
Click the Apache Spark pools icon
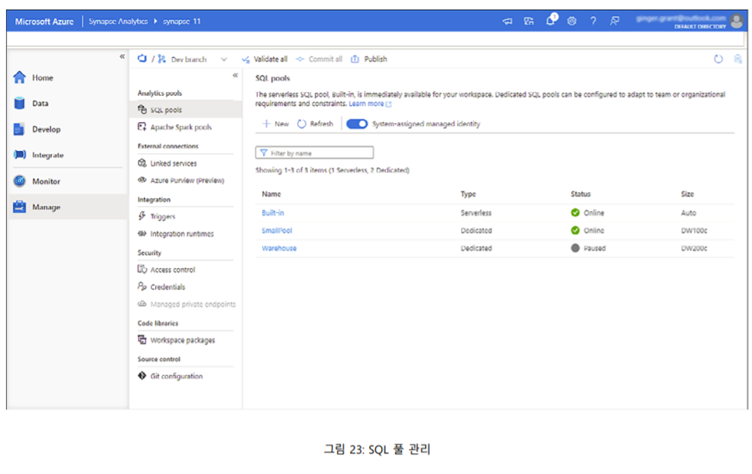(x=142, y=127)
